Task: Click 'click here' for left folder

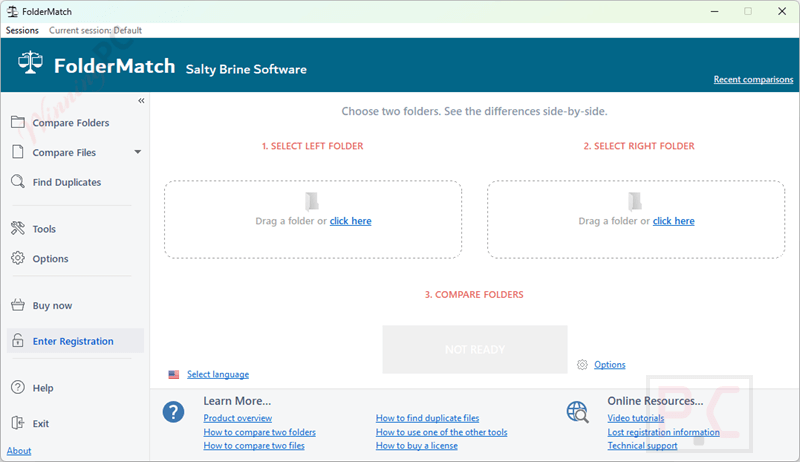Action: (351, 221)
